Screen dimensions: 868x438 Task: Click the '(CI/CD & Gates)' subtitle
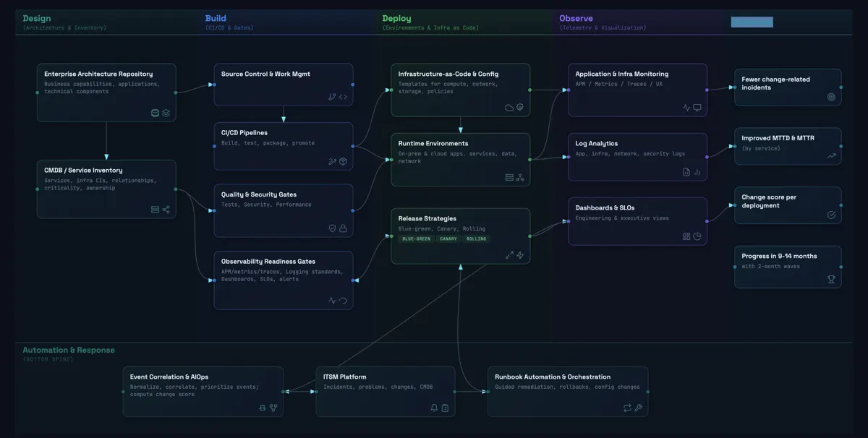[229, 28]
